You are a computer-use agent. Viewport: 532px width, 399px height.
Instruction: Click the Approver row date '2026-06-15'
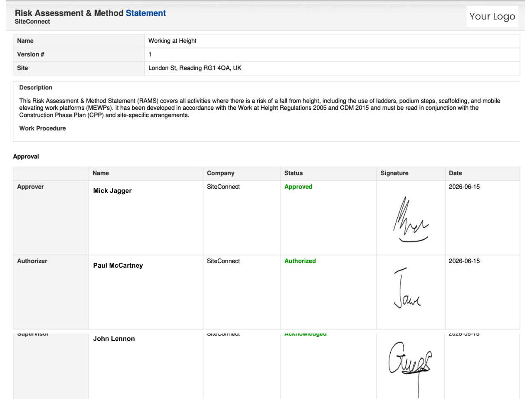point(464,187)
